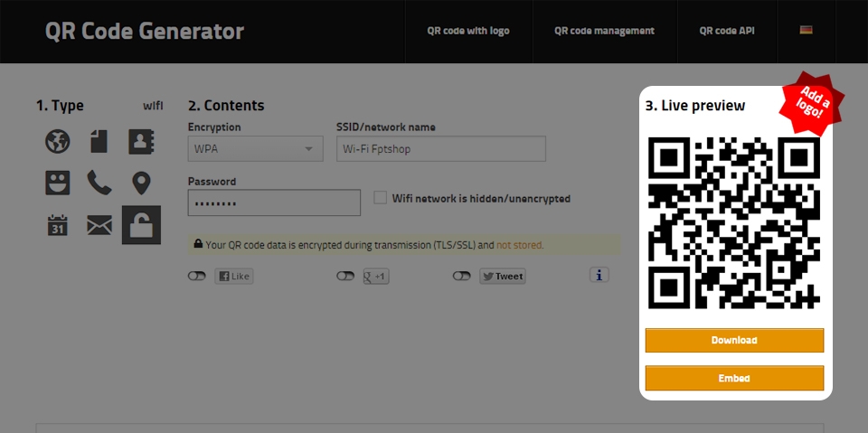Screen dimensions: 868x433
Task: Click the Tweet button
Action: 503,277
